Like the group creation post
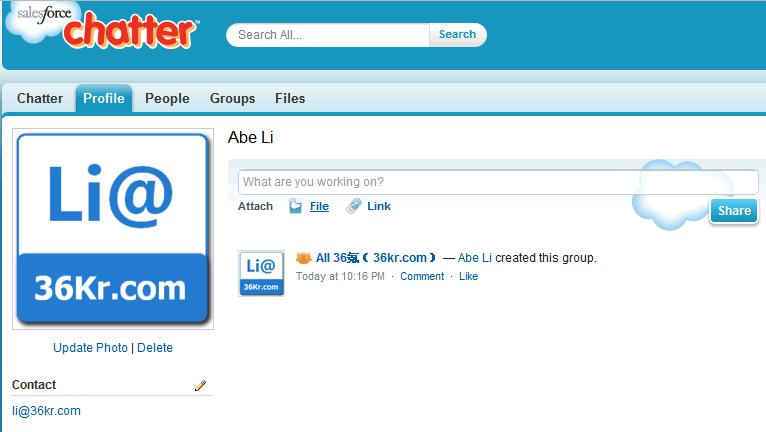 [x=468, y=276]
